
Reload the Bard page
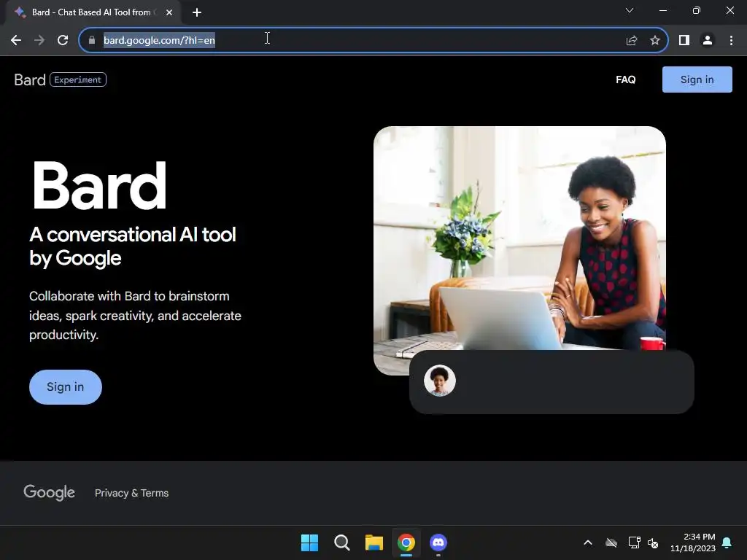pyautogui.click(x=63, y=41)
